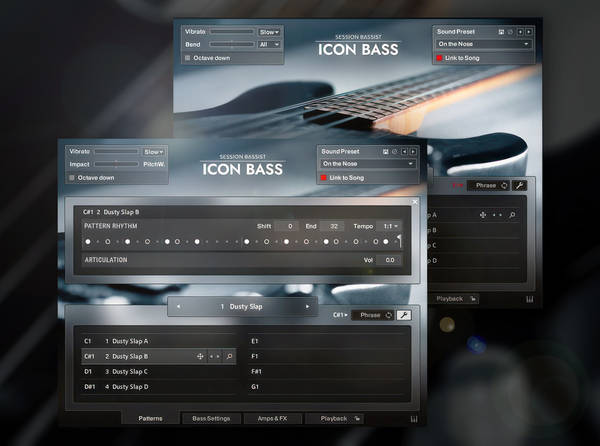Adjust the Bend slider in the back window
The image size is (600, 446).
point(232,45)
